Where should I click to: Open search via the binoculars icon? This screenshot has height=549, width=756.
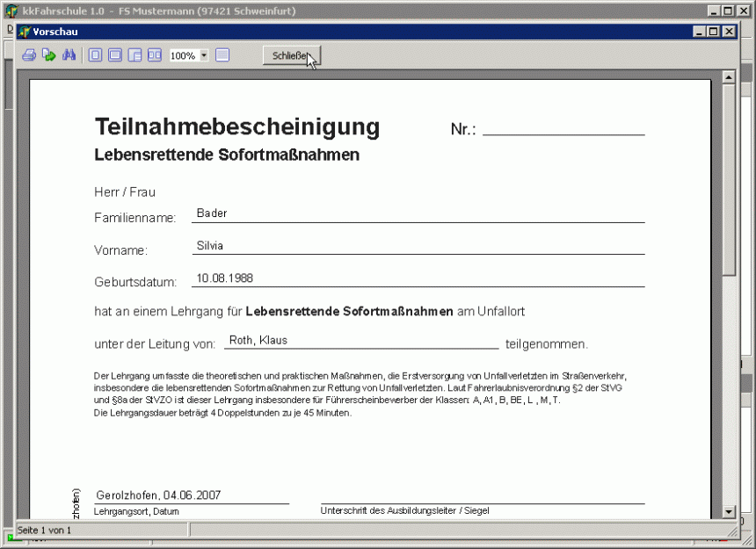click(69, 54)
